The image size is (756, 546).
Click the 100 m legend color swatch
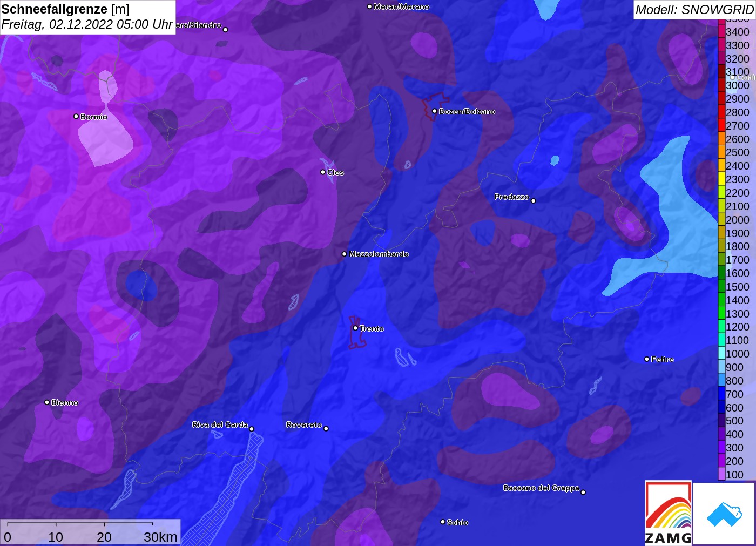tap(721, 474)
